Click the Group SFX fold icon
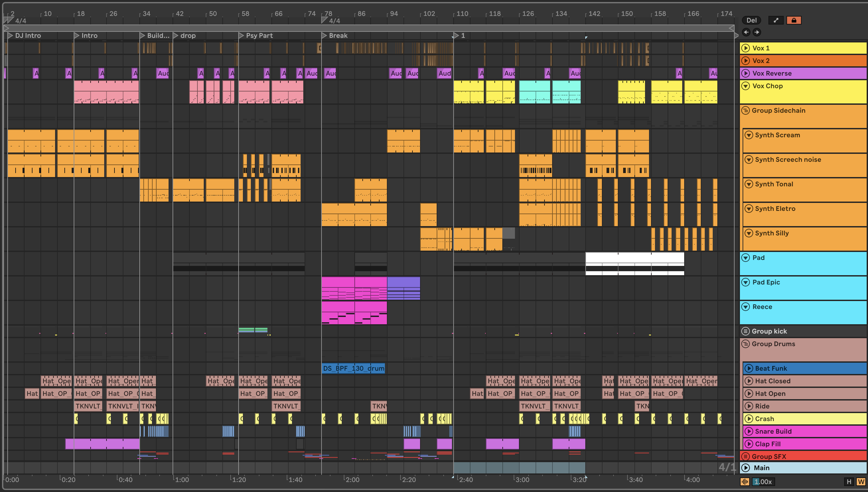The image size is (868, 492). pyautogui.click(x=745, y=456)
